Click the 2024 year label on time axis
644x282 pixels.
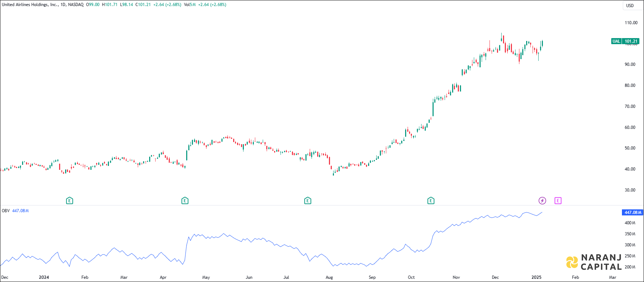click(44, 277)
